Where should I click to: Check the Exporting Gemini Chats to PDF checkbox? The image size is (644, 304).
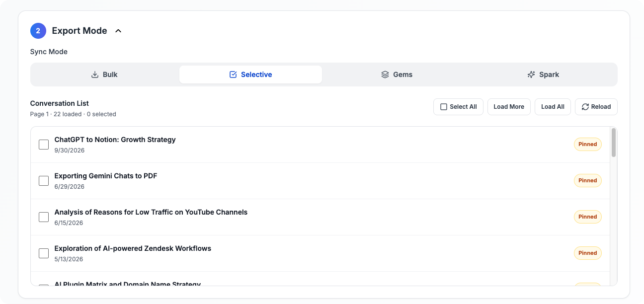44,181
